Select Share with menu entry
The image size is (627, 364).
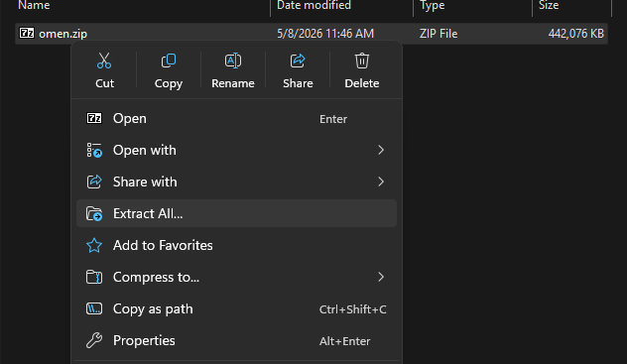tap(236, 182)
